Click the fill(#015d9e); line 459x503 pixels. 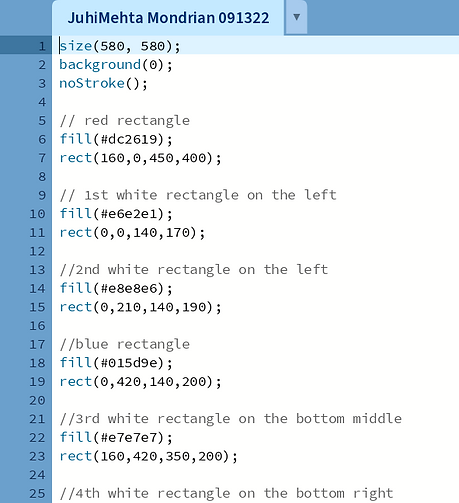point(116,363)
